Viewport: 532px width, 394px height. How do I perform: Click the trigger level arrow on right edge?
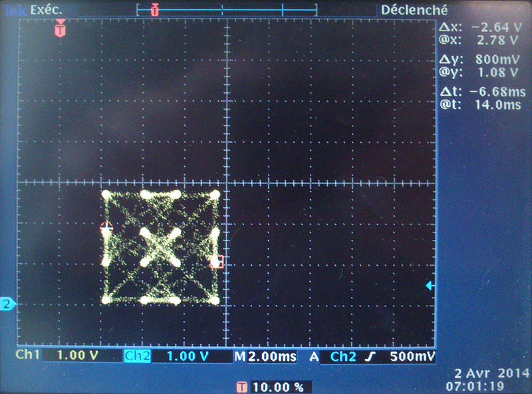coord(430,285)
